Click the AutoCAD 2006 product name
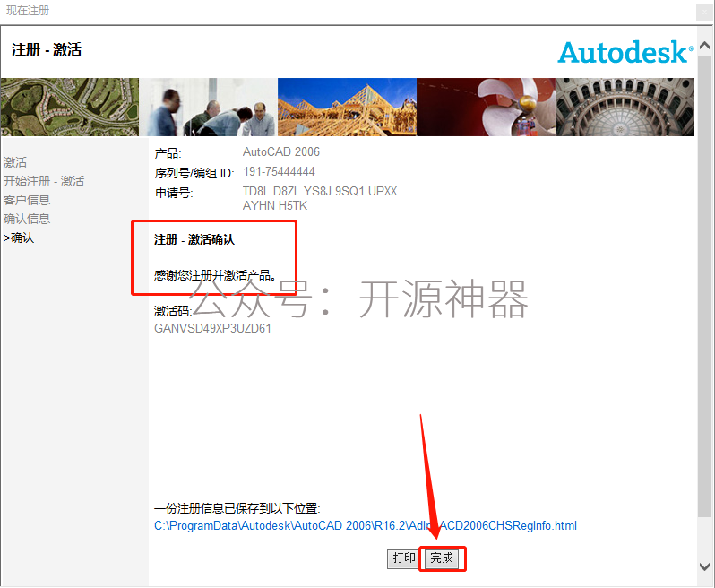The height and width of the screenshot is (588, 715). tap(281, 151)
